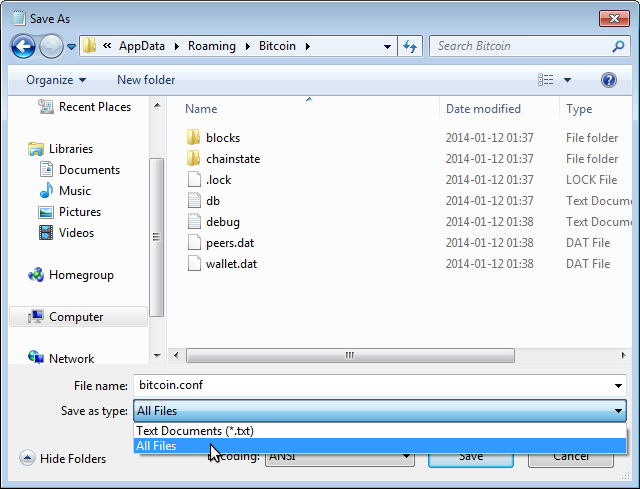Sort by Date modified column header
640x489 pixels.
coord(483,109)
